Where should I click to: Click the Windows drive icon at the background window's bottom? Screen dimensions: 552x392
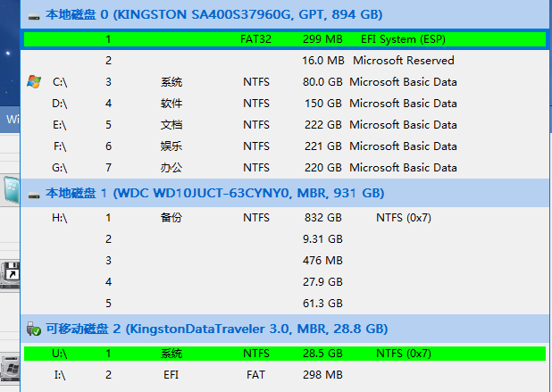[x=10, y=368]
